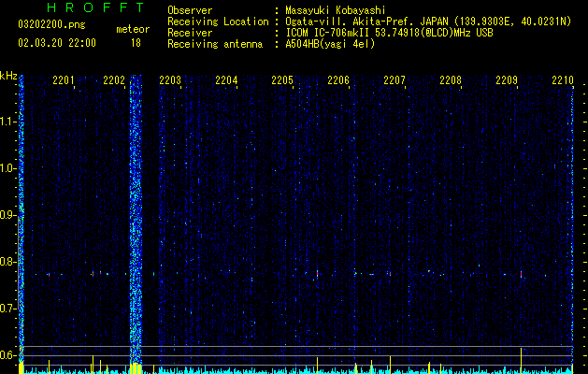This screenshot has height=374, width=588.
Task: Click the red meteor echo near 2209
Action: (521, 274)
